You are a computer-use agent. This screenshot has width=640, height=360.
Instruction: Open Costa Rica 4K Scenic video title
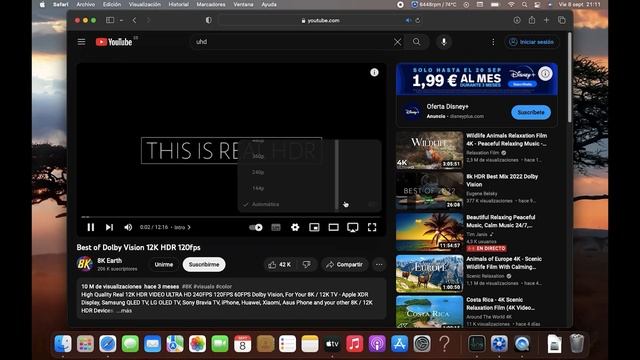[500, 304]
